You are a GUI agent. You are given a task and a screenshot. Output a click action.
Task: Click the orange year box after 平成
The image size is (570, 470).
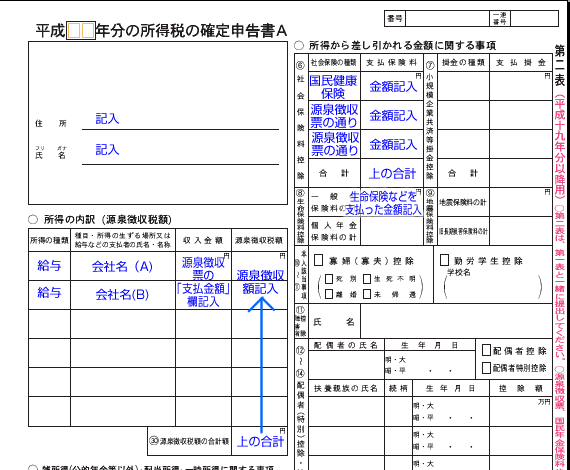point(81,31)
